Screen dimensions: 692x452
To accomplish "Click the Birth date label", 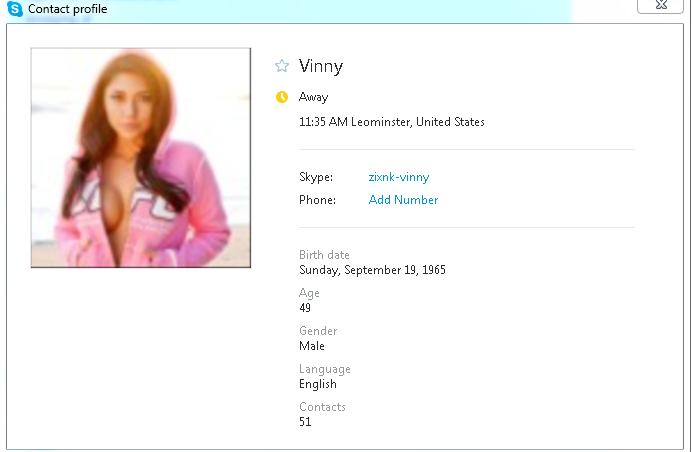I will click(x=324, y=255).
